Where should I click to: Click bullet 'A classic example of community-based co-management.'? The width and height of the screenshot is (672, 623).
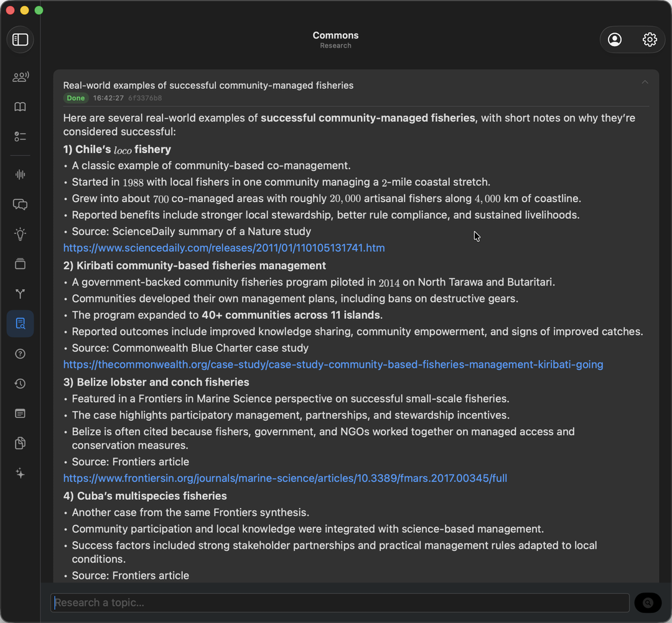(x=211, y=166)
